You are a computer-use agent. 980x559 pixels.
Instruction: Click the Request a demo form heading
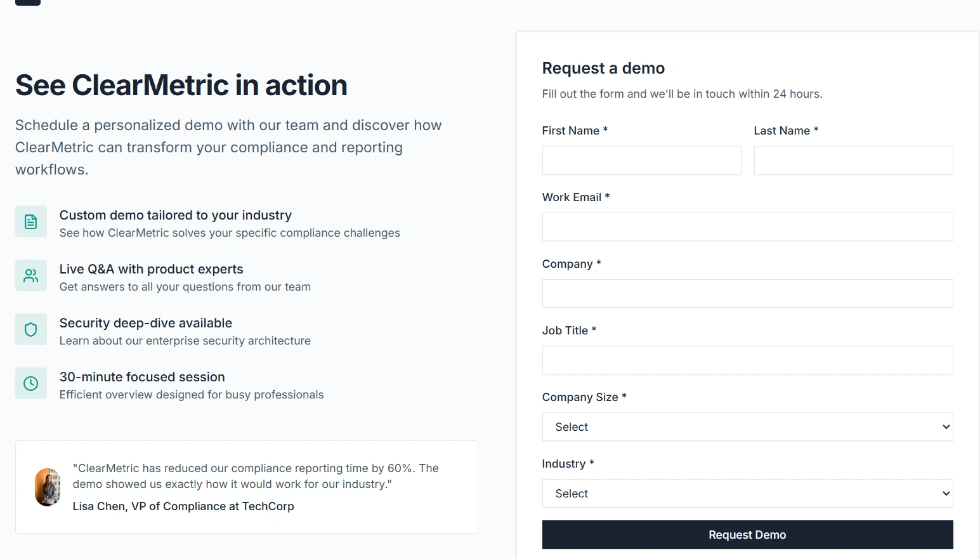click(603, 68)
